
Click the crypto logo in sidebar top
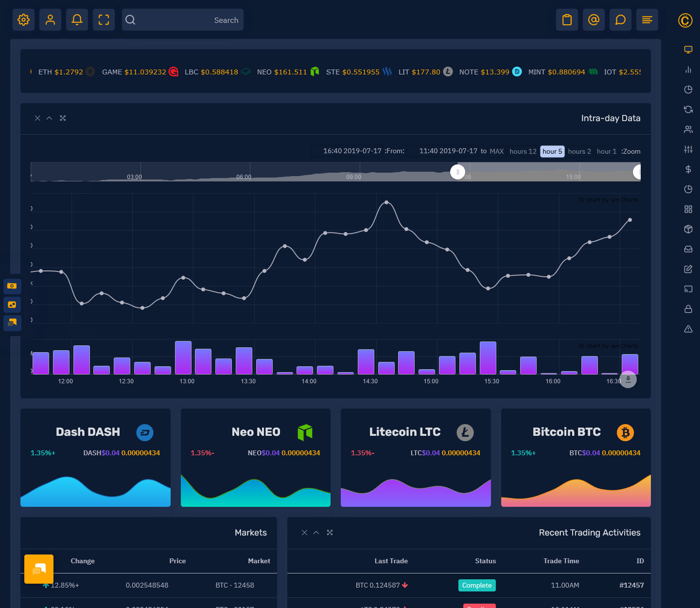(x=685, y=20)
